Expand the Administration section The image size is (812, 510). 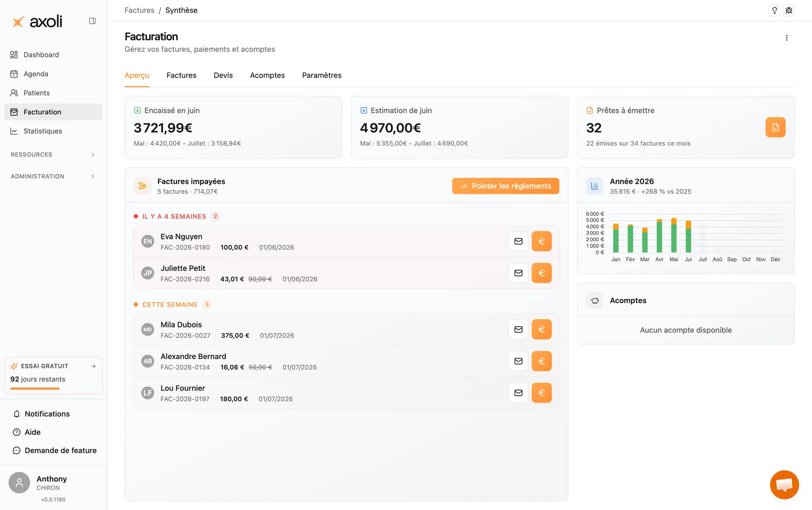tap(53, 176)
